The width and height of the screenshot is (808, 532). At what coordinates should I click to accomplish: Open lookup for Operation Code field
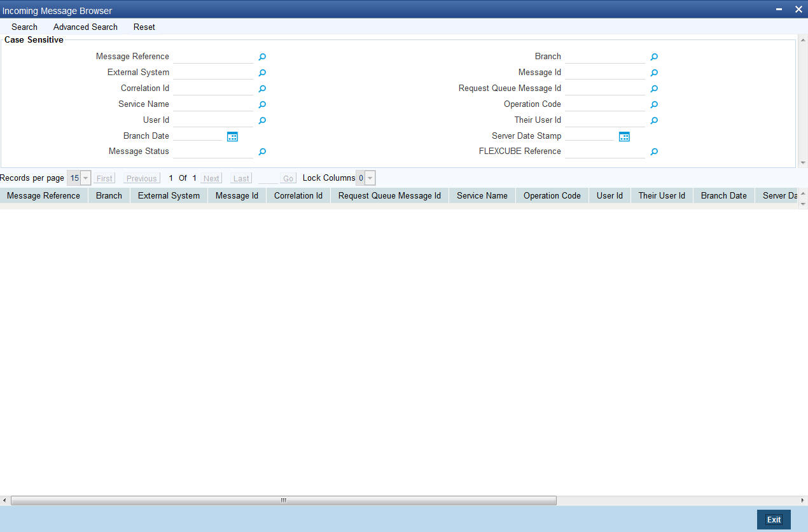pos(654,104)
